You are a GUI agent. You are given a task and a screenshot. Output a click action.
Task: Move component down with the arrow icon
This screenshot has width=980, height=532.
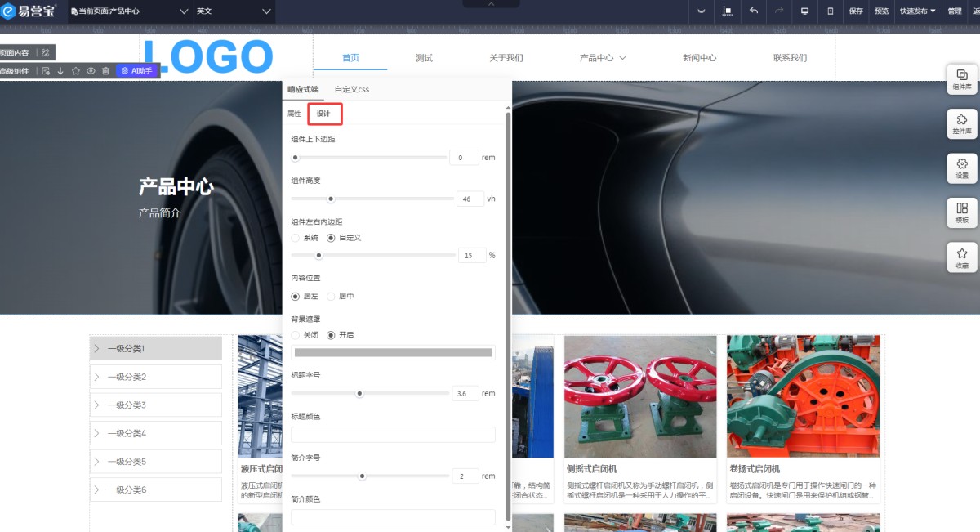(x=60, y=71)
